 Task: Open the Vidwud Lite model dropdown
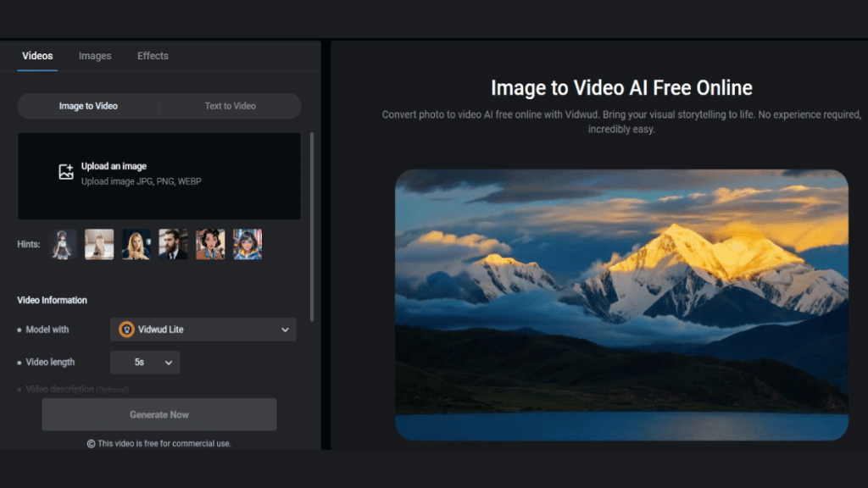click(x=203, y=330)
